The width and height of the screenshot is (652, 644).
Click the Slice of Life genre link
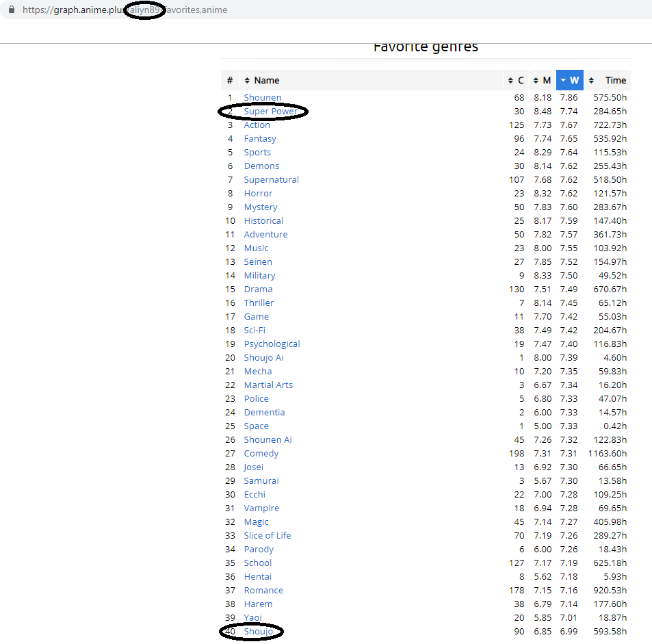268,536
